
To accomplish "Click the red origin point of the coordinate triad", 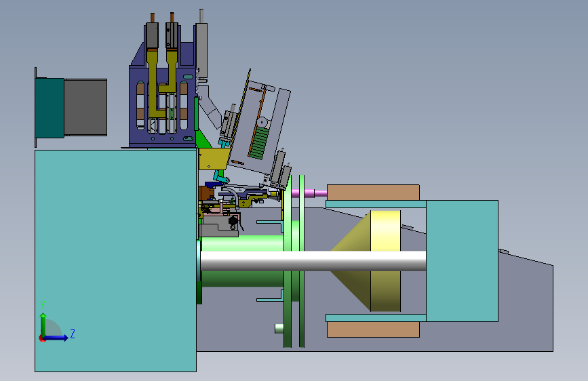I will coord(42,338).
